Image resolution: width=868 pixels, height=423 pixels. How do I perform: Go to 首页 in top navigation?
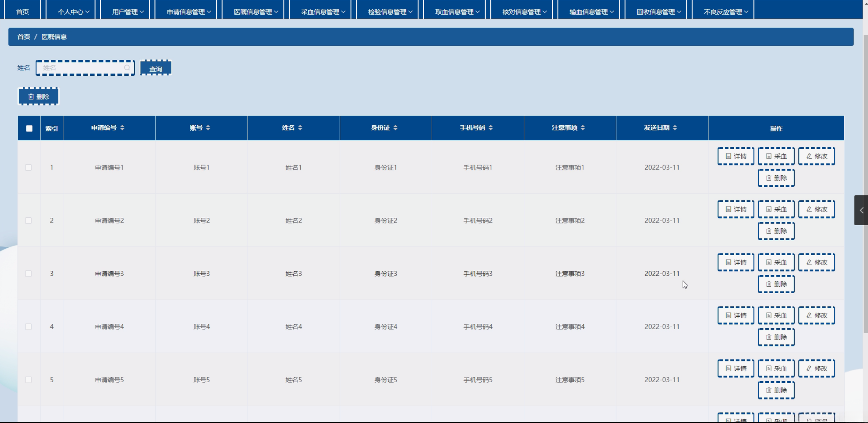tap(22, 12)
